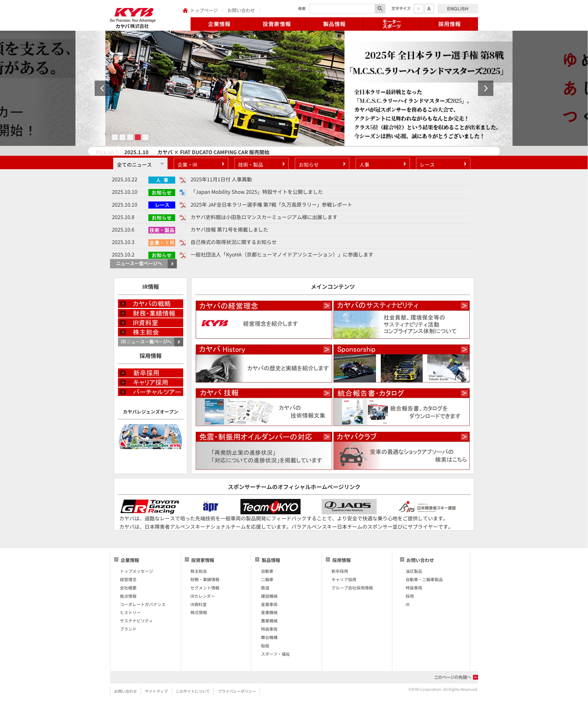The image size is (588, 703).
Task: Open the Team UKYO sponsor logo
Action: (270, 507)
